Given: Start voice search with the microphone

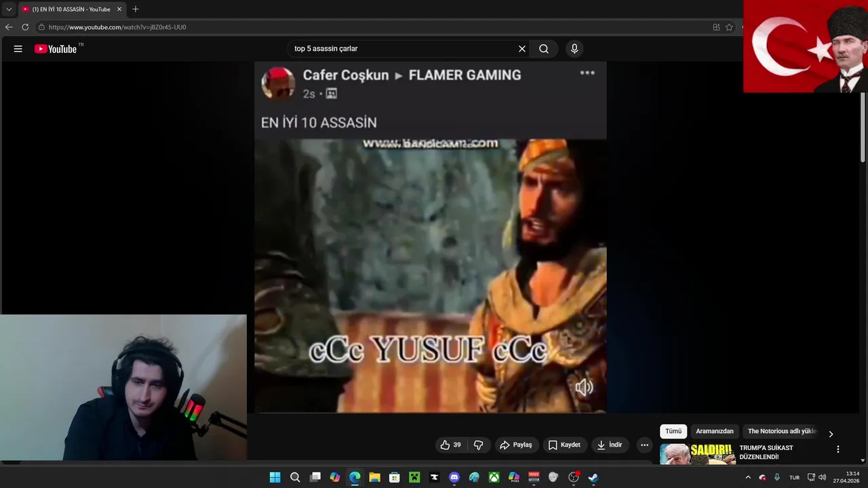Looking at the screenshot, I should (574, 49).
